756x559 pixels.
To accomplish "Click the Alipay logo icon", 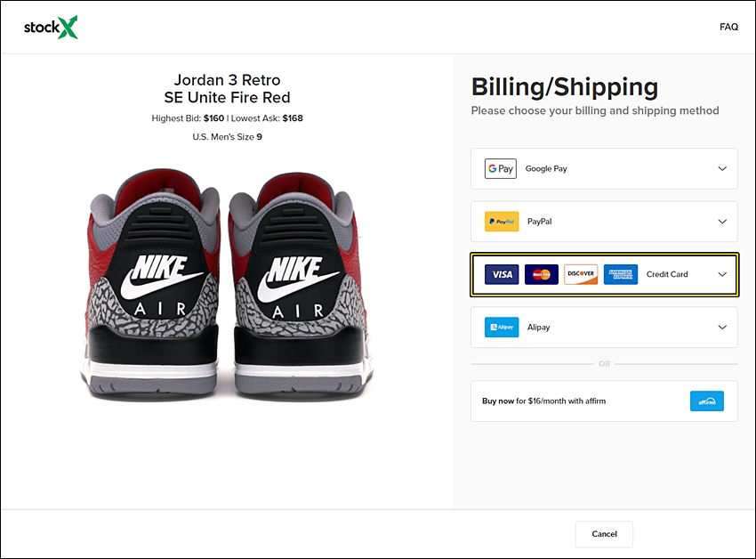I will (502, 328).
